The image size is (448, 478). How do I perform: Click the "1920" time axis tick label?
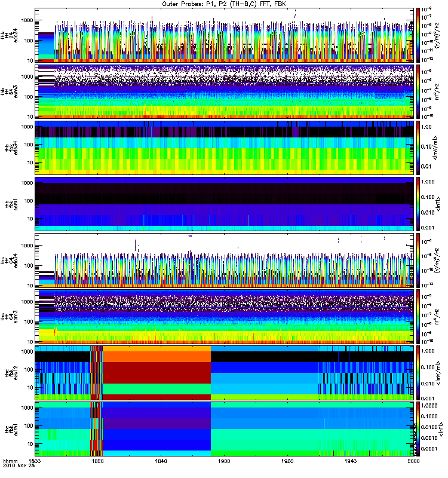coord(287,461)
